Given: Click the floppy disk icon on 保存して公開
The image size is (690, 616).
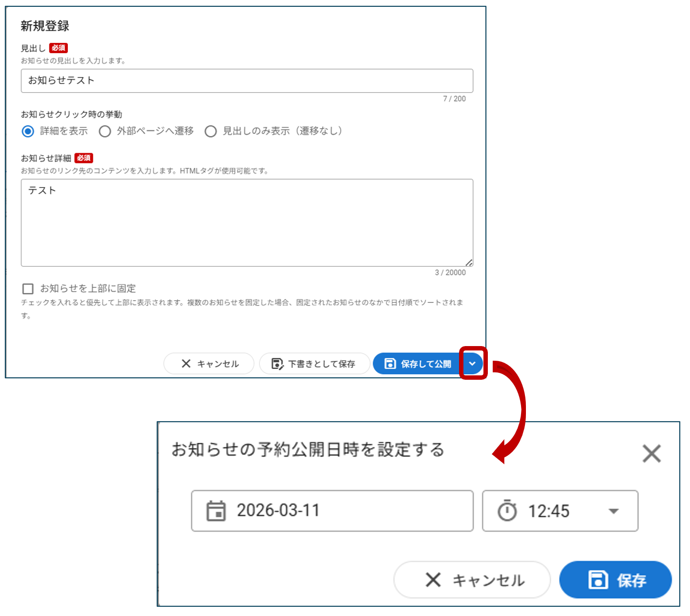Looking at the screenshot, I should 390,364.
